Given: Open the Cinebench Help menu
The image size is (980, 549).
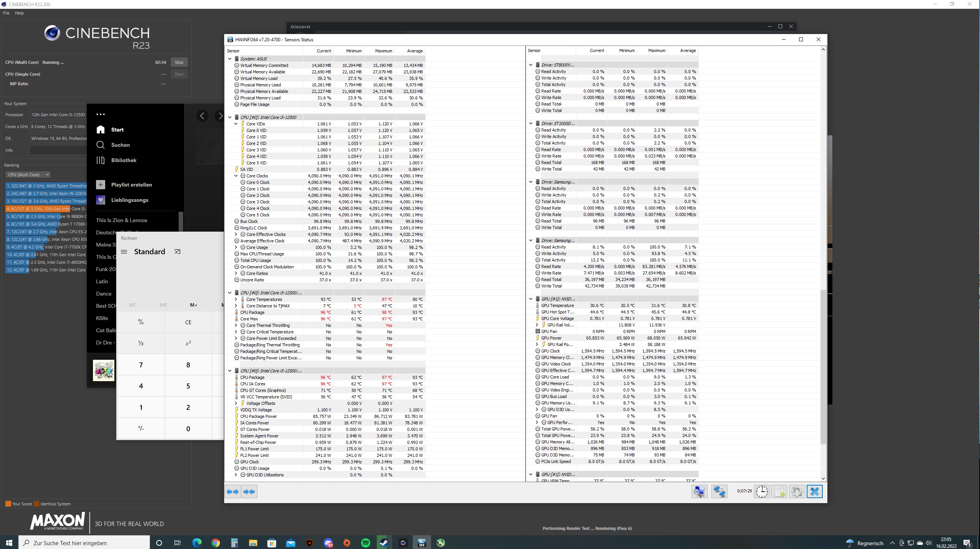Looking at the screenshot, I should click(19, 13).
